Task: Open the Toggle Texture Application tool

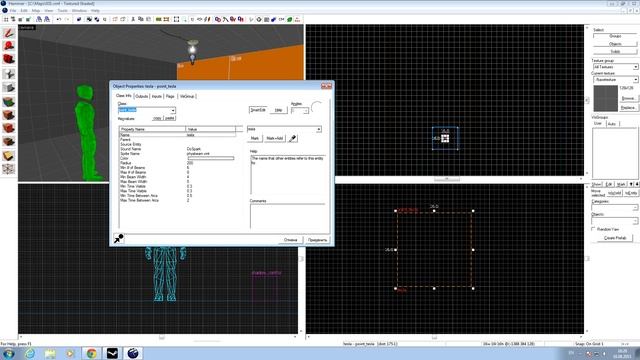Action: (9, 101)
